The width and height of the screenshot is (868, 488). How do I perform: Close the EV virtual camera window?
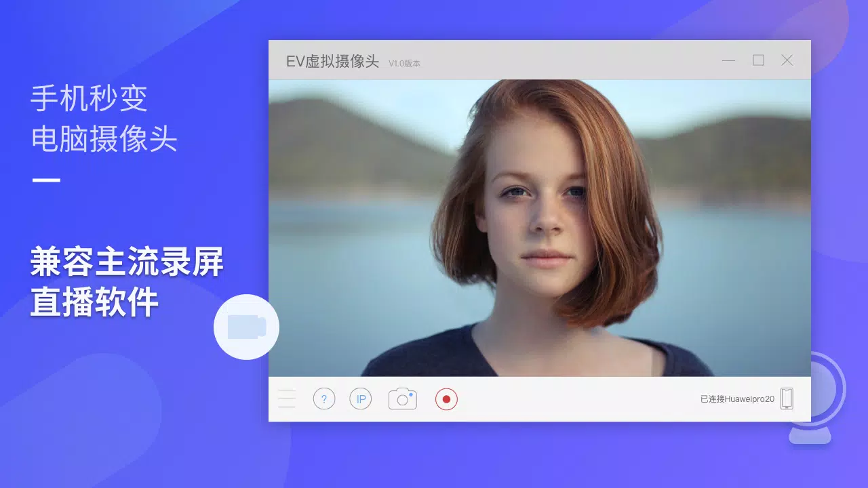click(x=787, y=60)
